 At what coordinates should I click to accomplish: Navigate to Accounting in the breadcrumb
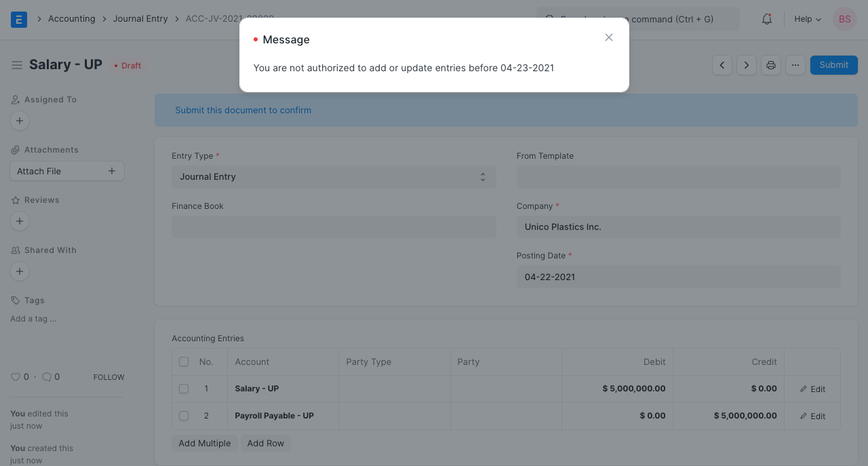click(71, 18)
